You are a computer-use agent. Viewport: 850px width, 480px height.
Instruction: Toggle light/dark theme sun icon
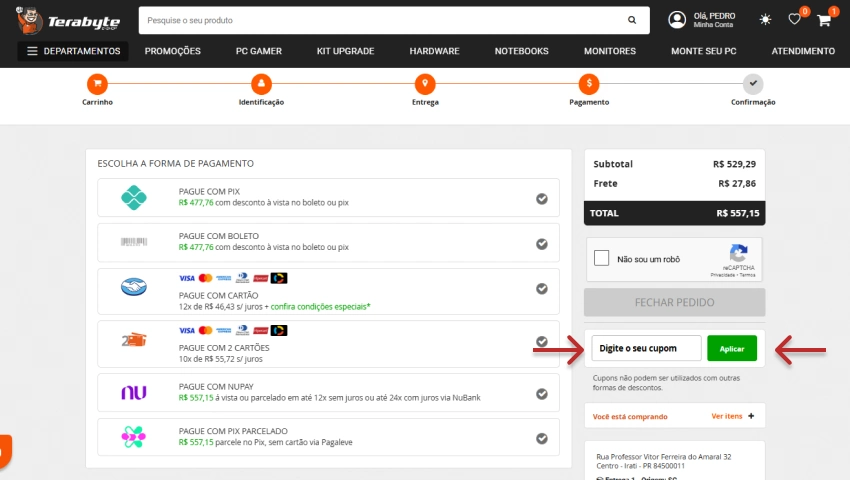tap(765, 20)
